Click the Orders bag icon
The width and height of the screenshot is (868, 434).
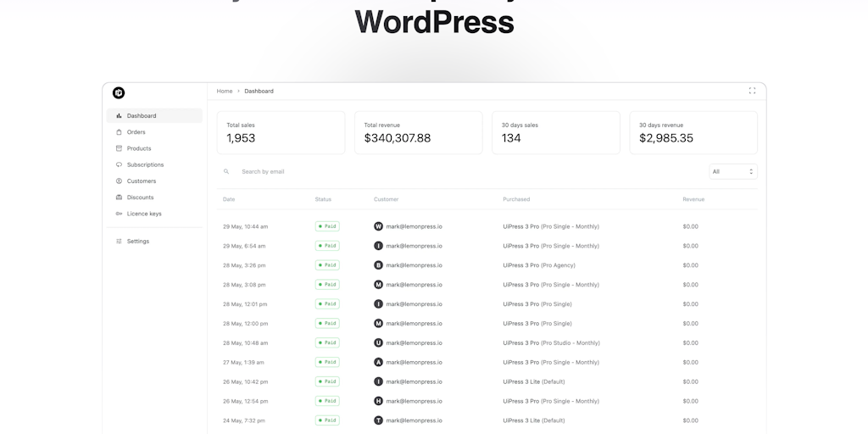point(119,132)
